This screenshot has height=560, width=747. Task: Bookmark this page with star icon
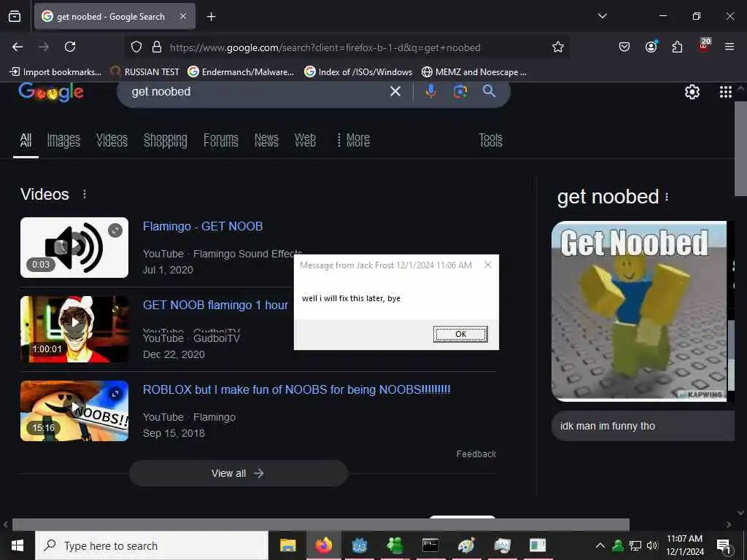tap(558, 47)
